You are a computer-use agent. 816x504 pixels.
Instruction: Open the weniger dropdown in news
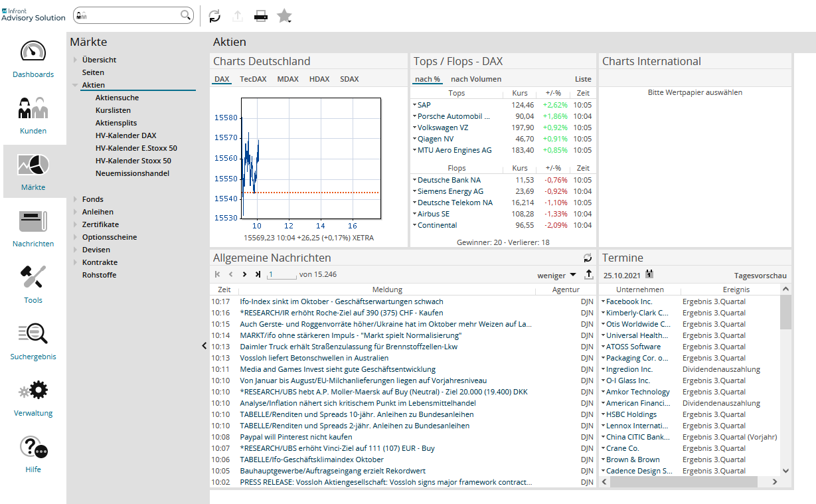tap(556, 275)
